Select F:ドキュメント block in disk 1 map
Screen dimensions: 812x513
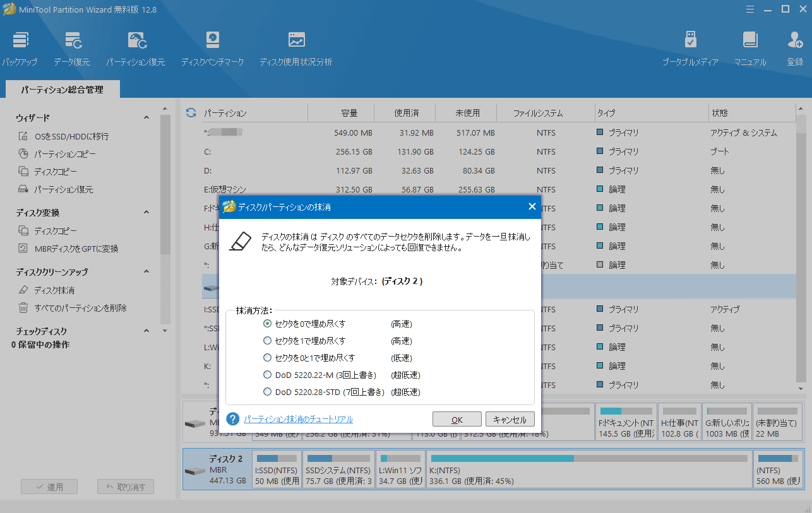[626, 422]
